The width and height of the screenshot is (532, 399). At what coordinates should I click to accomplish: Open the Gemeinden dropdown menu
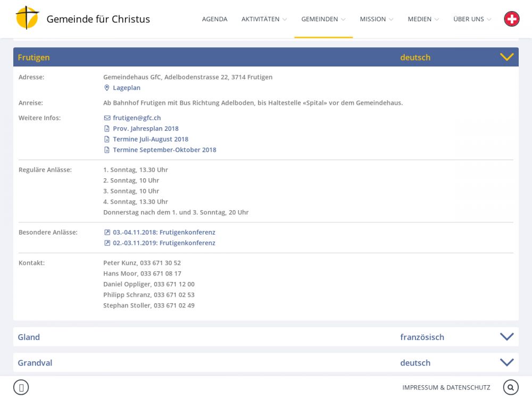[323, 19]
